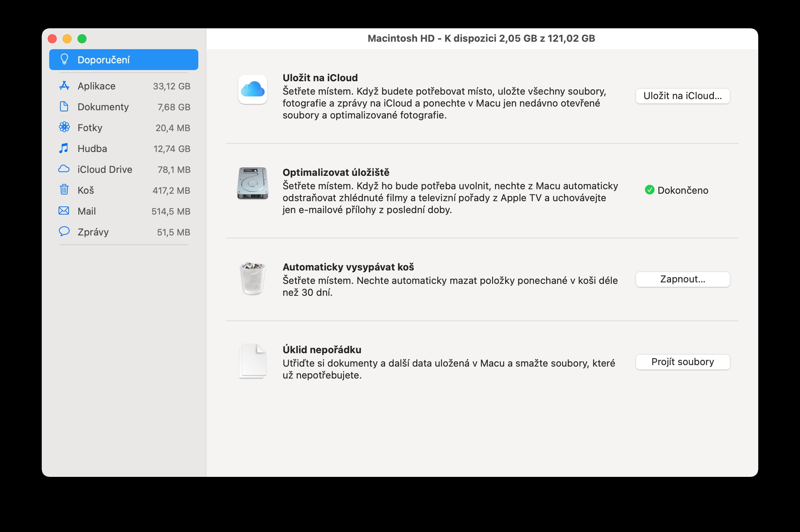Click the green full-screen window button
800x532 pixels.
82,39
